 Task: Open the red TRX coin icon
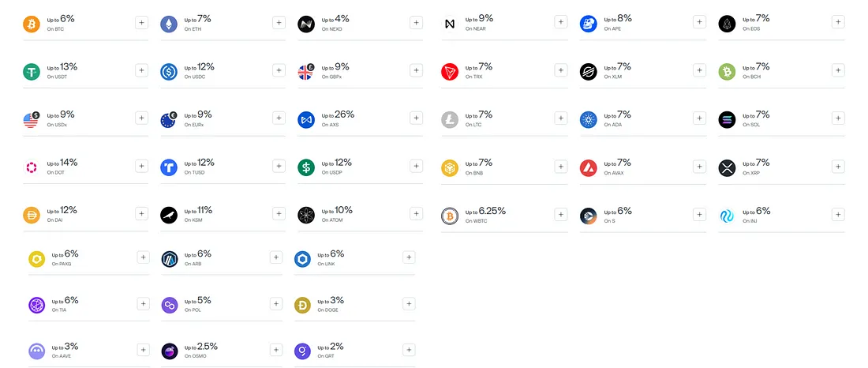coord(450,72)
